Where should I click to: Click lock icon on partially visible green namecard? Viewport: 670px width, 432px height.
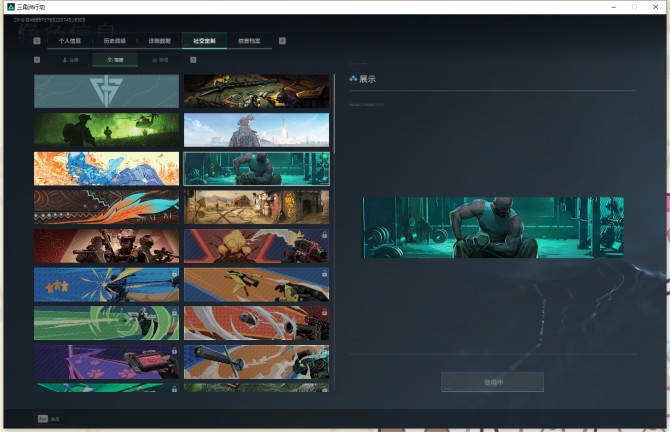point(174,389)
